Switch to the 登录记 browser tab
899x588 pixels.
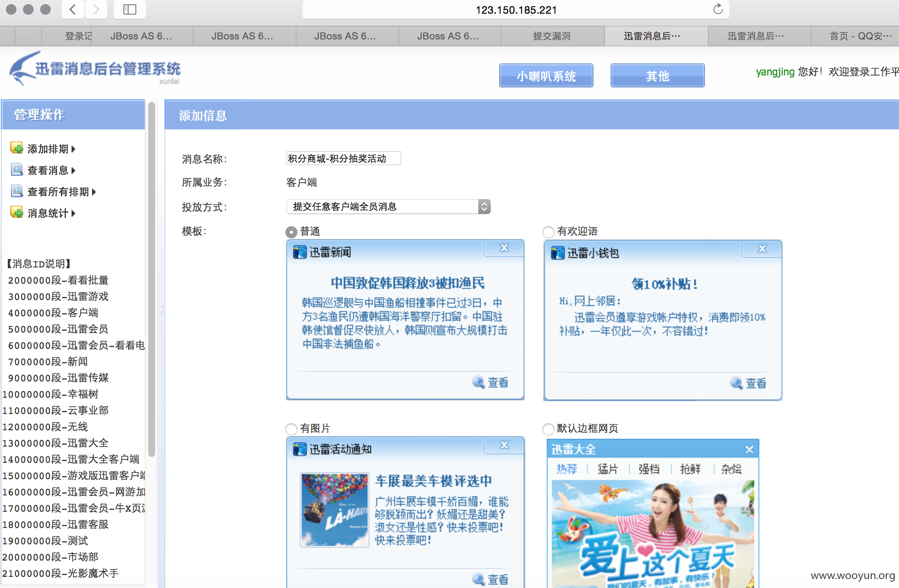(x=66, y=36)
